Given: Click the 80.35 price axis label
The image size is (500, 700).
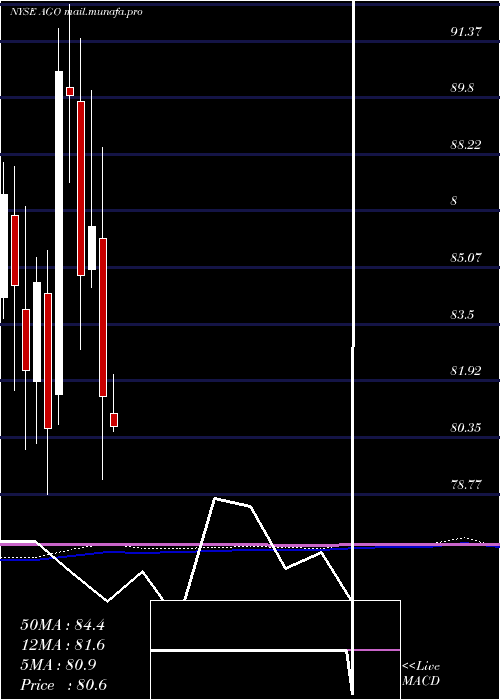Looking at the screenshot, I should [466, 428].
